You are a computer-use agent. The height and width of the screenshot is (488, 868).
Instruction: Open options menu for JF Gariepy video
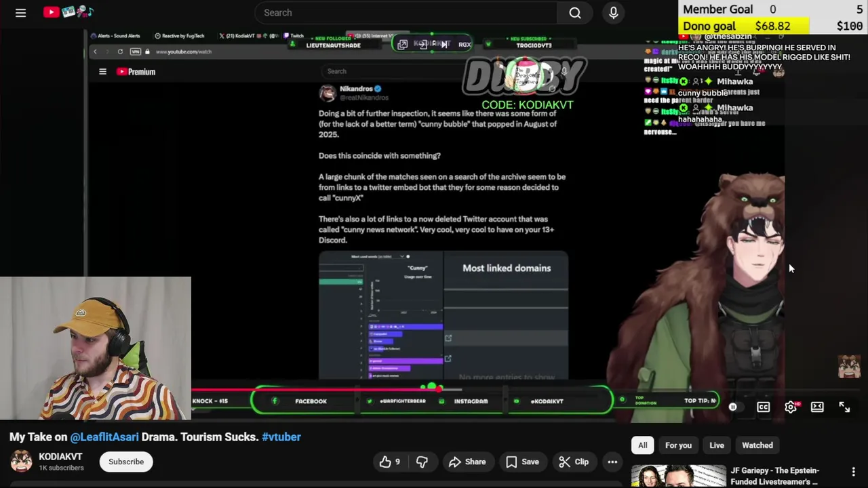[x=854, y=472]
